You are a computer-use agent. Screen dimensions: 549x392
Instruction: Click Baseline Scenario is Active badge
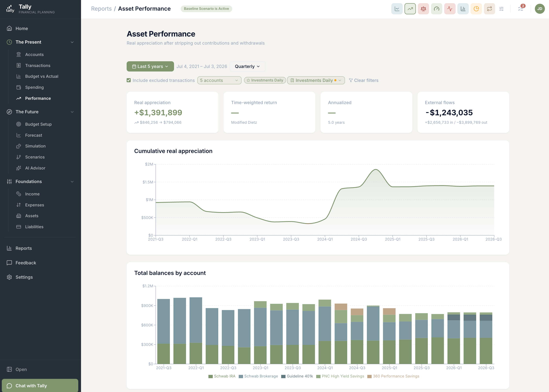(206, 9)
